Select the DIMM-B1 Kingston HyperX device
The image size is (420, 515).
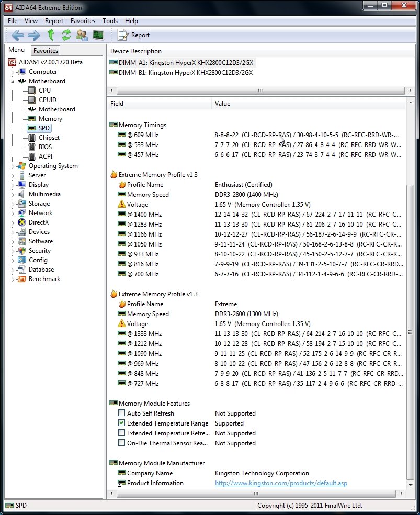(185, 73)
